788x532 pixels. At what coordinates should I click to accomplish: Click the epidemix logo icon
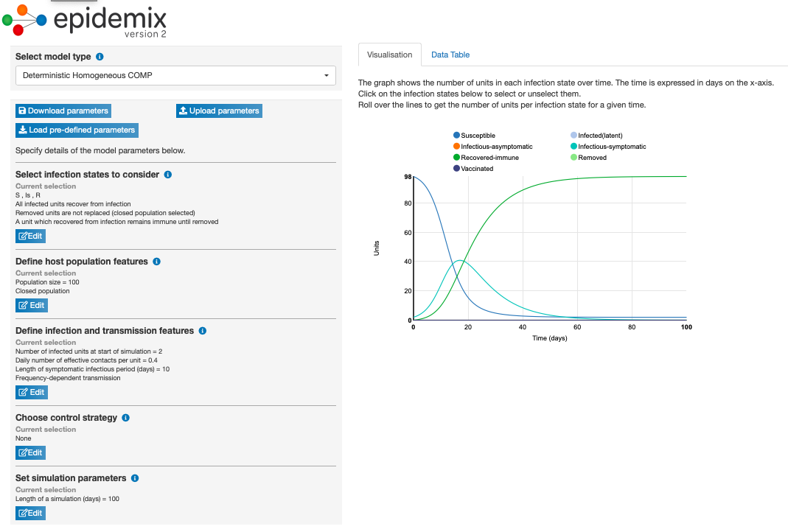24,20
